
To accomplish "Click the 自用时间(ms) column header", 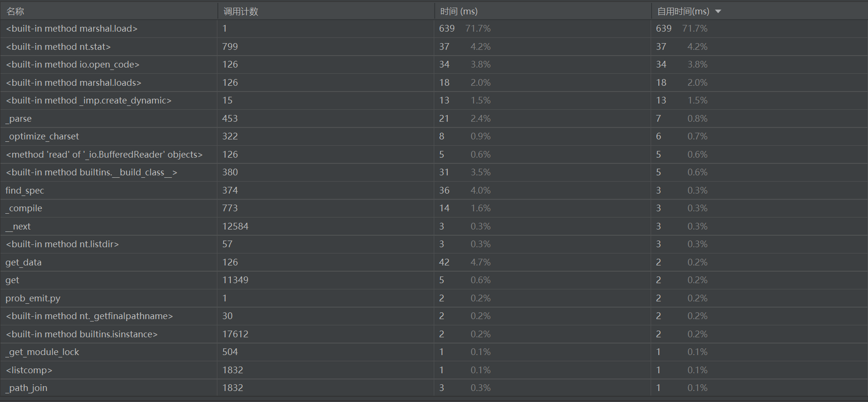I will pos(759,11).
